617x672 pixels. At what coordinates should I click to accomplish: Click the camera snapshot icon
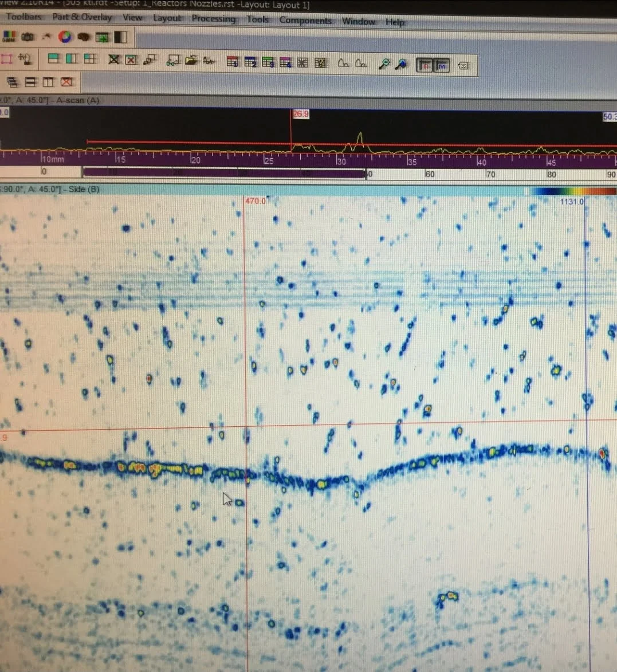click(28, 37)
